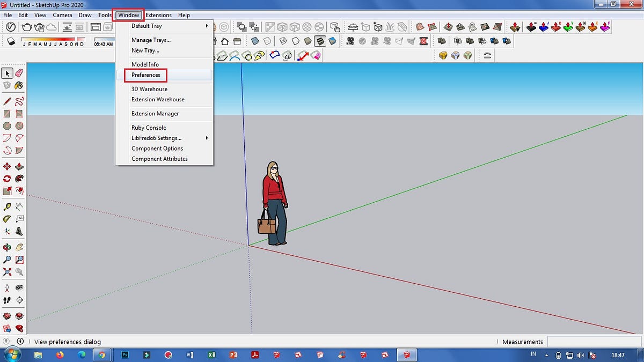Viewport: 644px width, 362px height.
Task: Launch the Extension Warehouse
Action: pyautogui.click(x=158, y=99)
